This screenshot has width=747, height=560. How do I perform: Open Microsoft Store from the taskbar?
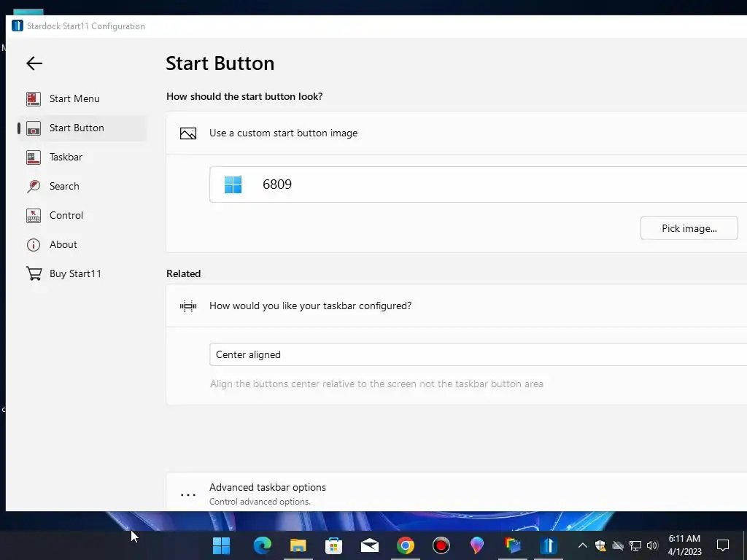[334, 545]
